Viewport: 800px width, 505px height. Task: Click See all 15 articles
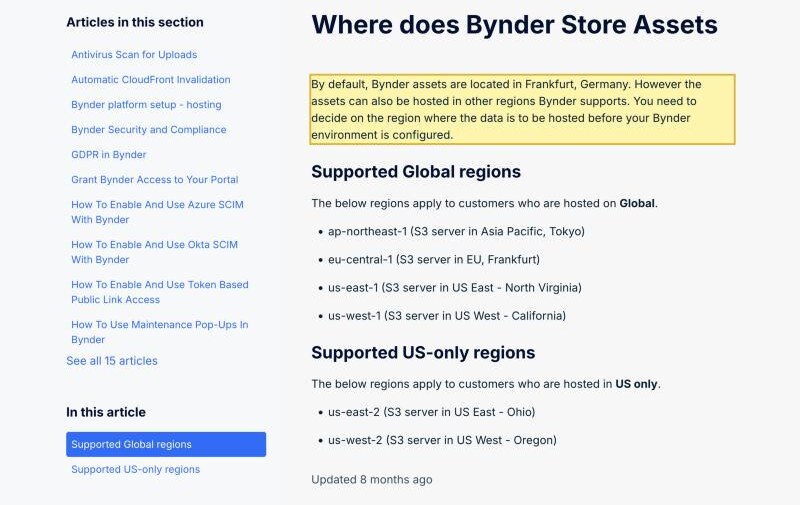112,361
